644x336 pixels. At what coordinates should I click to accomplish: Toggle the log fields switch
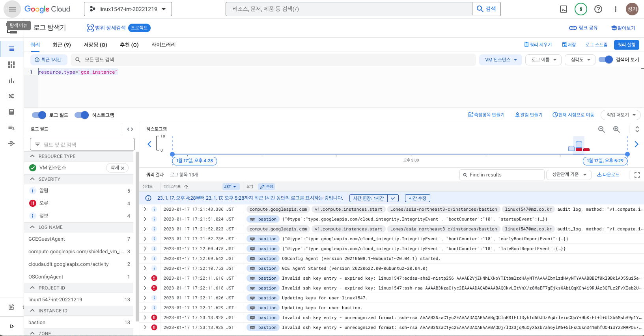pyautogui.click(x=39, y=115)
